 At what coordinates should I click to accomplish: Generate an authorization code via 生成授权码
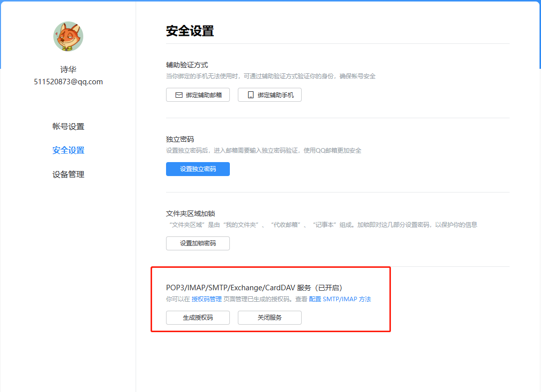click(198, 318)
